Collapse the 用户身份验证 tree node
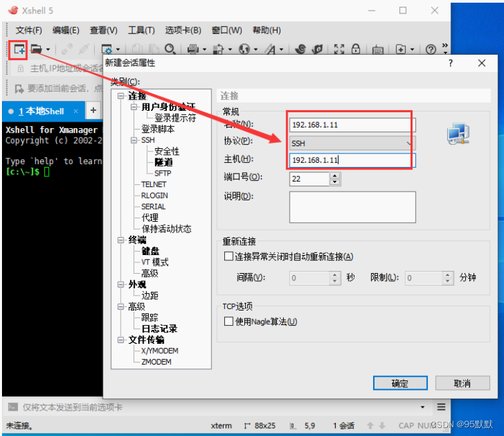Viewport: 504px width, 436px height. (134, 107)
